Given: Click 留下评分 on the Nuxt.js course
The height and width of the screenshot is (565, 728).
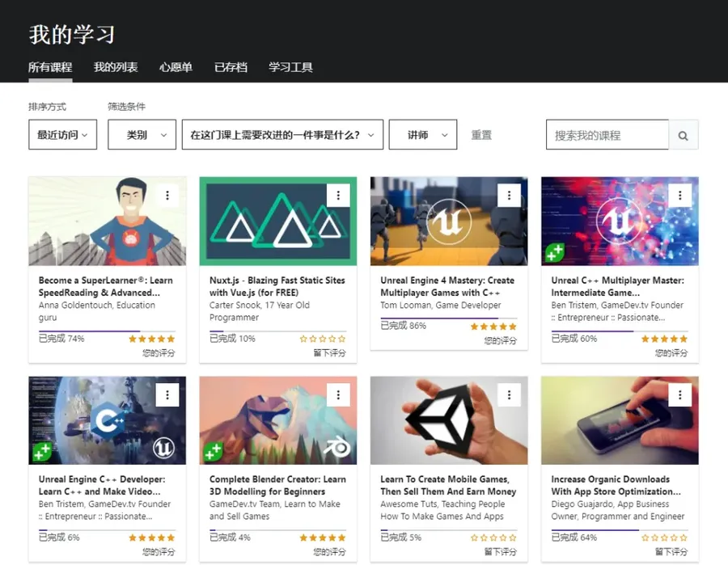Looking at the screenshot, I should 329,353.
